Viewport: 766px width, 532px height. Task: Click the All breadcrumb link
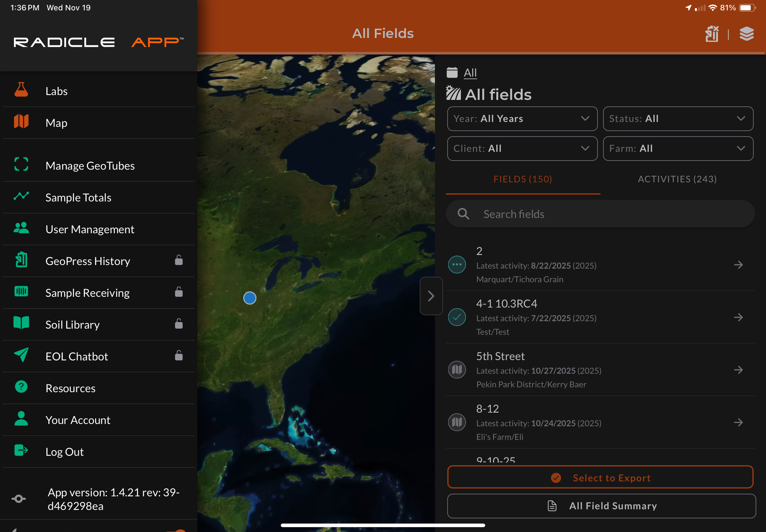[470, 73]
